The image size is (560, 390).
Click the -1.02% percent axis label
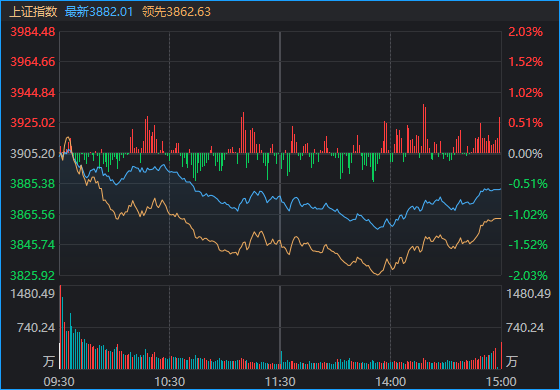tap(528, 215)
